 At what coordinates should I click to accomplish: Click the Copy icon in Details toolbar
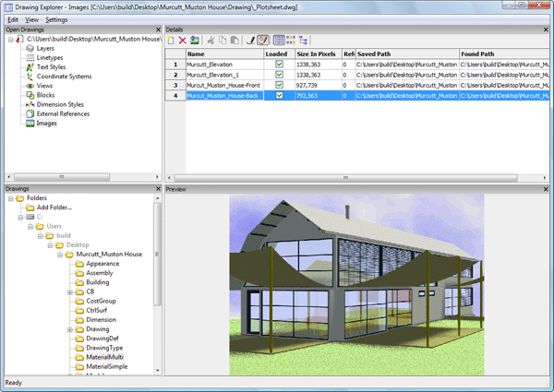coord(223,41)
